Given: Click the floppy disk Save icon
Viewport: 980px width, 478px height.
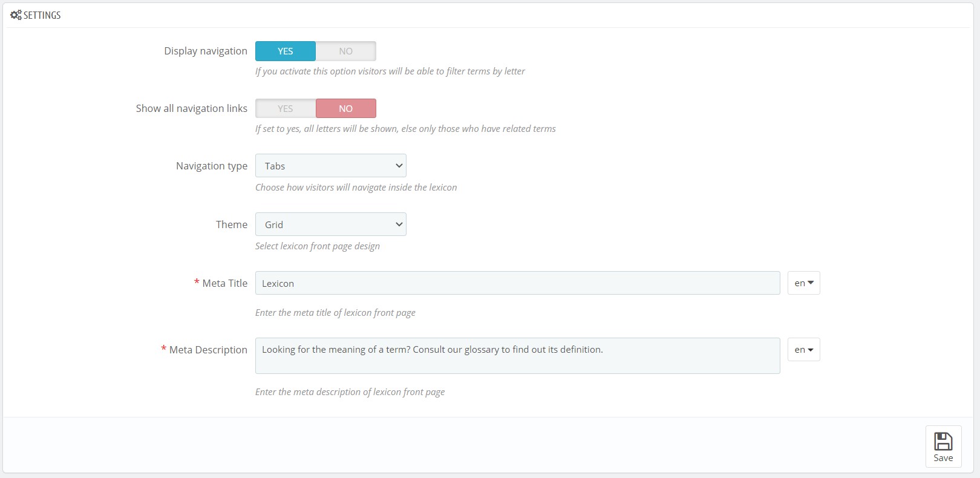Looking at the screenshot, I should pos(943,442).
